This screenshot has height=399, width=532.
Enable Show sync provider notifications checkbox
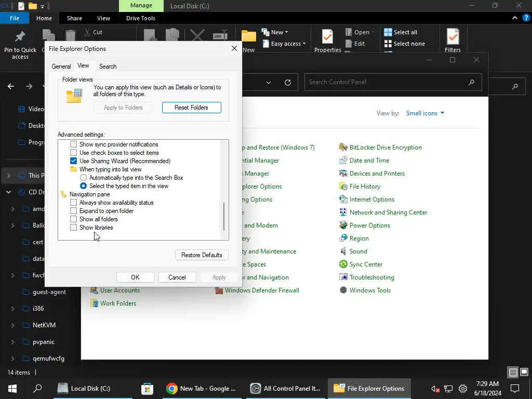pos(73,144)
